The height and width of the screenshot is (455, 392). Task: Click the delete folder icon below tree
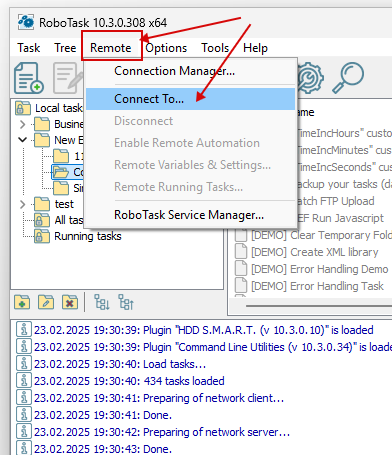coord(70,302)
